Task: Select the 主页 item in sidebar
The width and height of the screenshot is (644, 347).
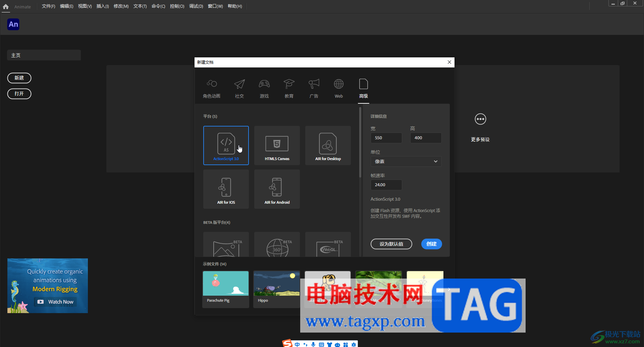Action: pos(44,55)
